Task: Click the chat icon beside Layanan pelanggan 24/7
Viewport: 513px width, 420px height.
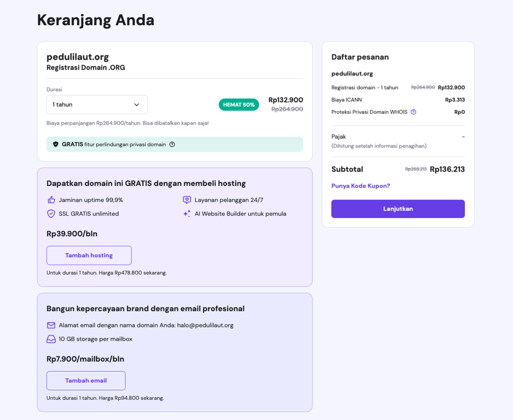Action: click(187, 200)
